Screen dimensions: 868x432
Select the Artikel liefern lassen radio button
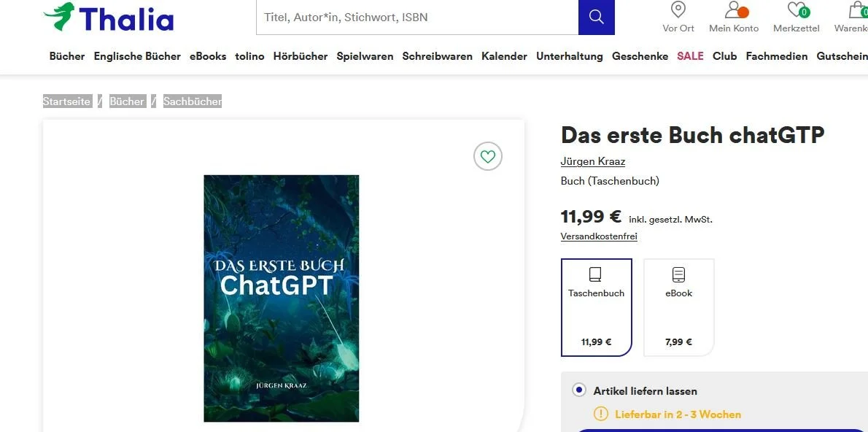[579, 390]
